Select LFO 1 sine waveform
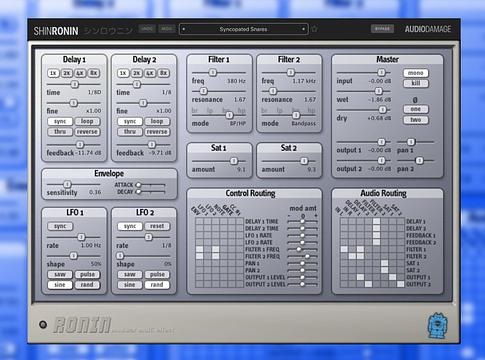 point(60,285)
